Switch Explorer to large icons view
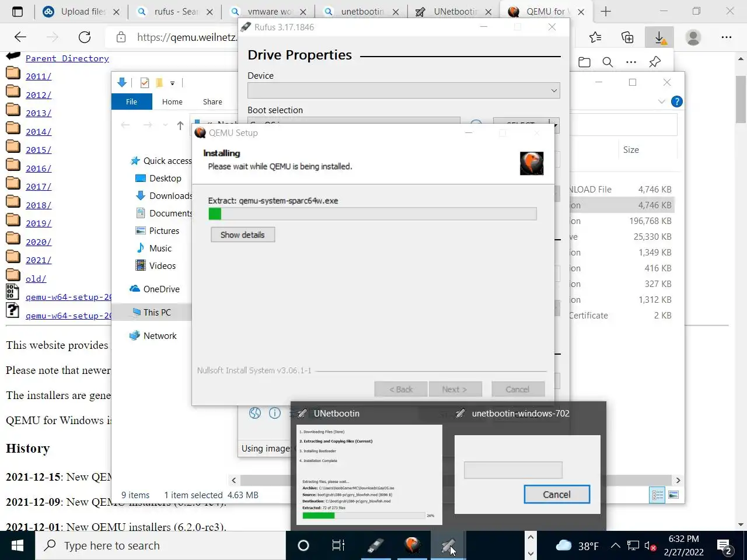 [x=673, y=495]
